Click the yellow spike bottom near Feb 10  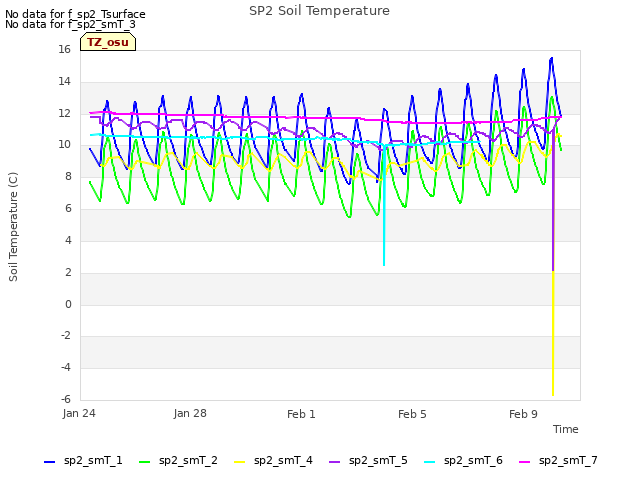[553, 394]
